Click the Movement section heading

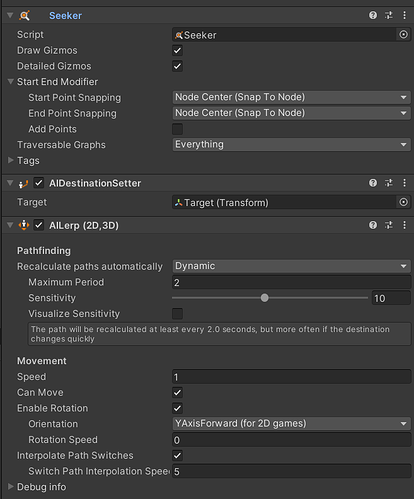[42, 361]
